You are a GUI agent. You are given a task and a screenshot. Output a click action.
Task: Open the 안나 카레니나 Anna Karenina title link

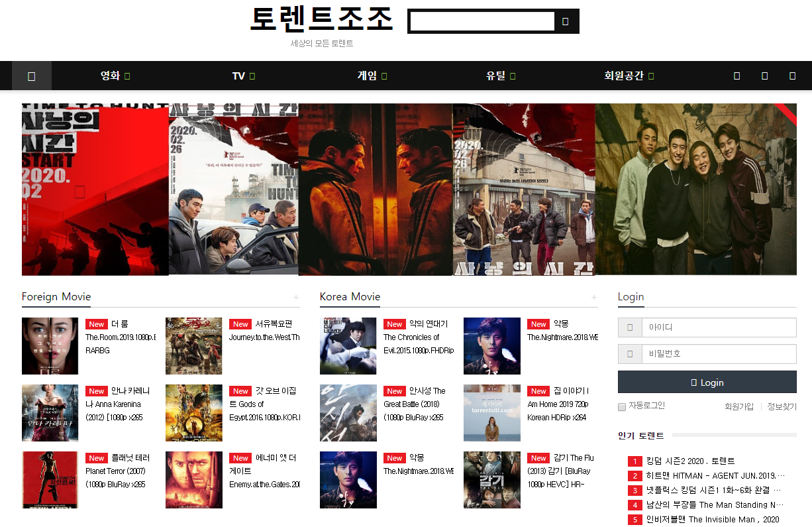coord(118,404)
